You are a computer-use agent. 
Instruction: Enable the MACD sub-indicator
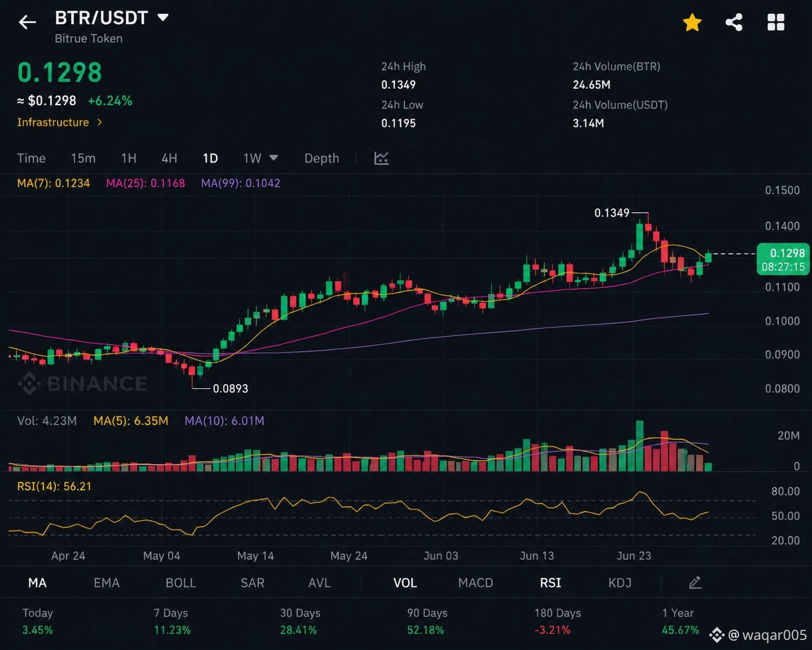(x=476, y=583)
